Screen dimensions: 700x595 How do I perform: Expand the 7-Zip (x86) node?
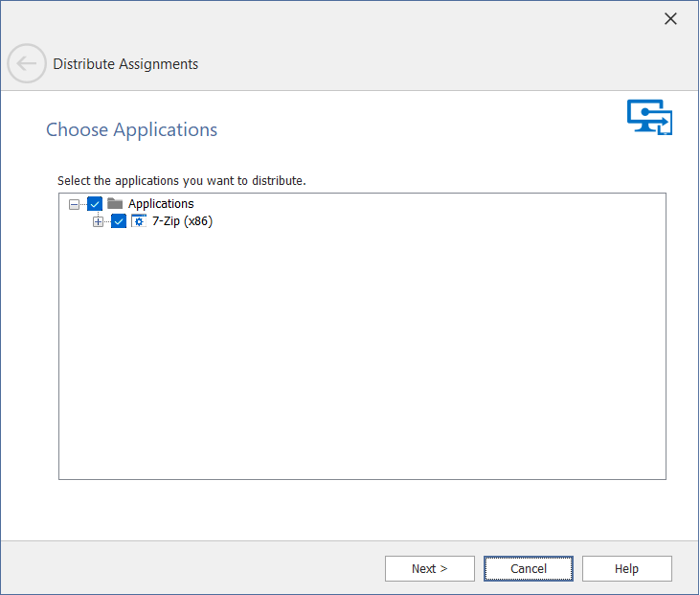pyautogui.click(x=98, y=222)
